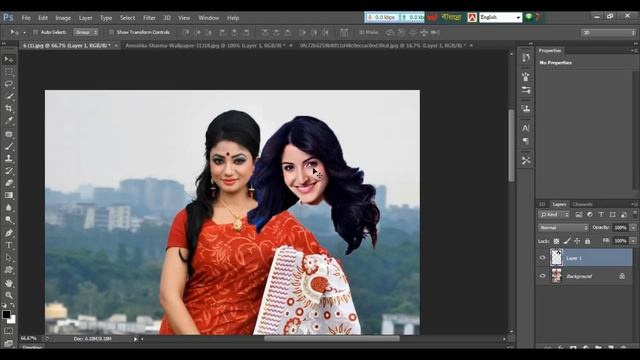Screen dimensions: 640x360
Task: Select the Dodge tool
Action: coord(9,220)
